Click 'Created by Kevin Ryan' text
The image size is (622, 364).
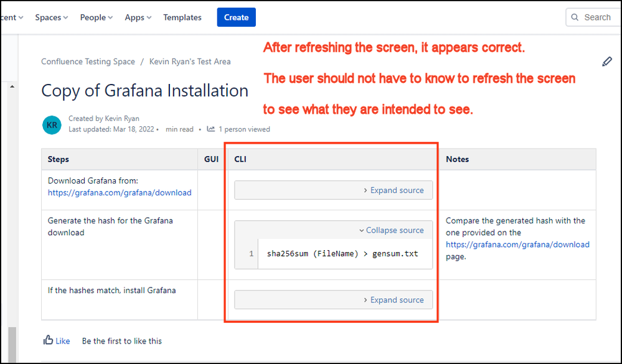[x=104, y=119]
